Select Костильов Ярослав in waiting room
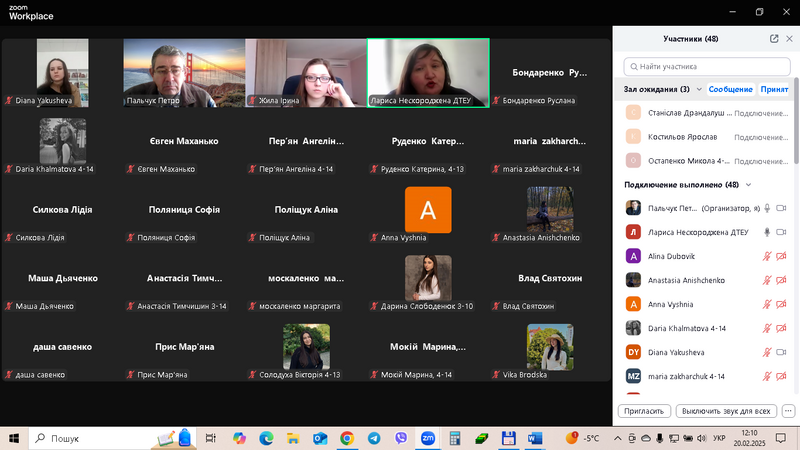This screenshot has width=800, height=450. pyautogui.click(x=707, y=137)
